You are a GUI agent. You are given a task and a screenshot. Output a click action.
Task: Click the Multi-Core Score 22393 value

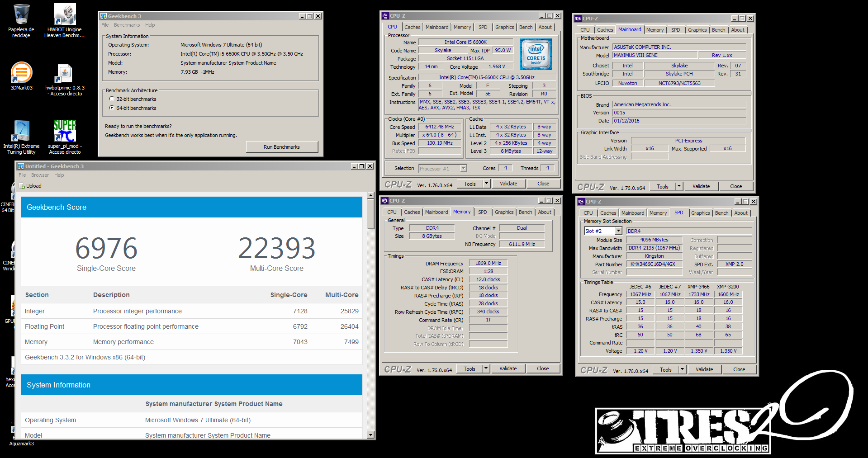click(277, 248)
